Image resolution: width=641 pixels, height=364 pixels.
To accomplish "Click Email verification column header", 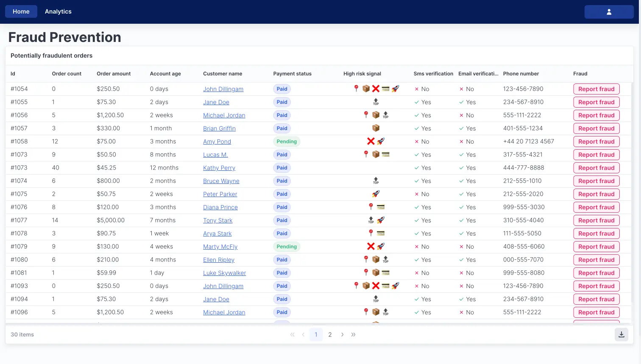I will pos(479,74).
